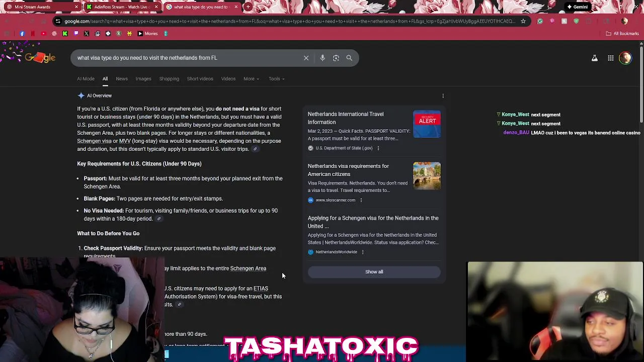The width and height of the screenshot is (644, 362).
Task: Open the Google apps grid
Action: [611, 58]
